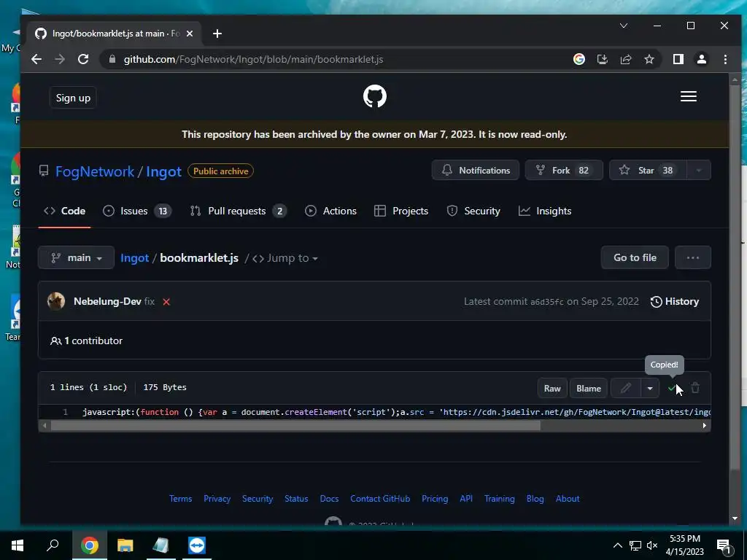Click the Notifications button
This screenshot has height=560, width=747.
(x=476, y=171)
